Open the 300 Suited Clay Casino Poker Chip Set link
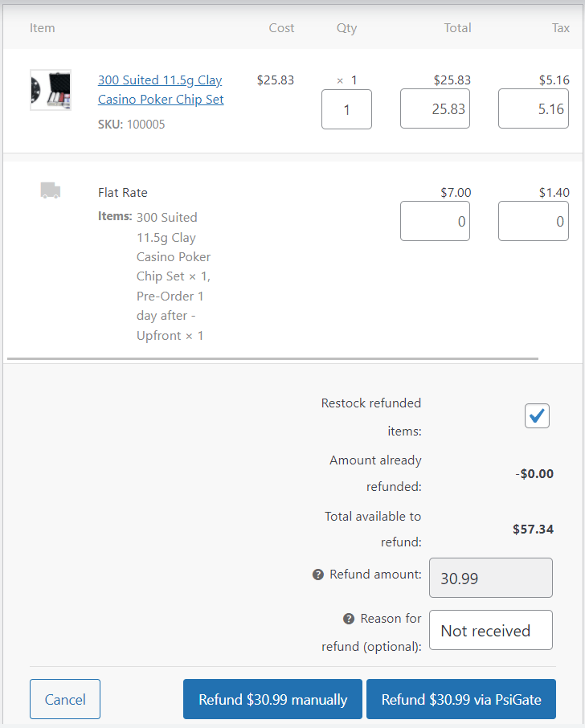The width and height of the screenshot is (585, 728). coord(160,89)
